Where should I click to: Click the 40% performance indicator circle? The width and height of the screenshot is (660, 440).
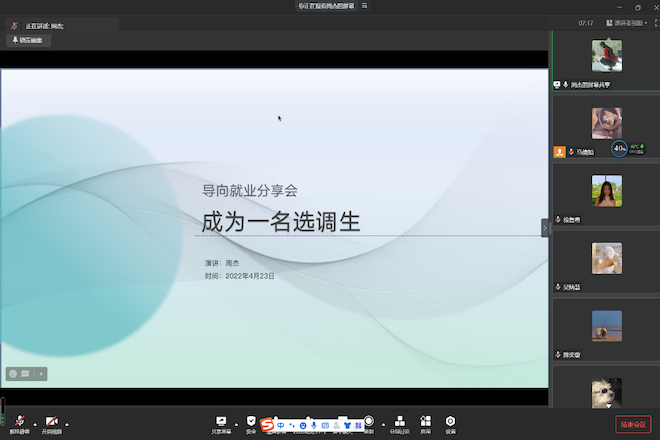click(x=619, y=149)
